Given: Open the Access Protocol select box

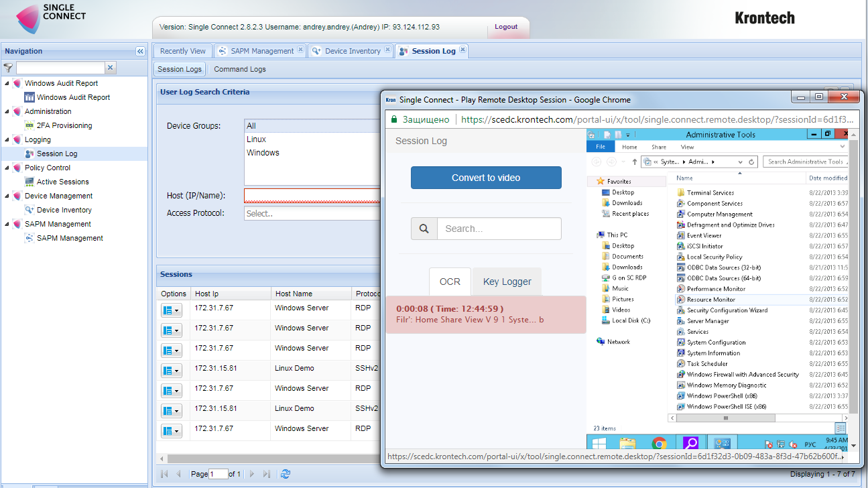Looking at the screenshot, I should pos(312,214).
